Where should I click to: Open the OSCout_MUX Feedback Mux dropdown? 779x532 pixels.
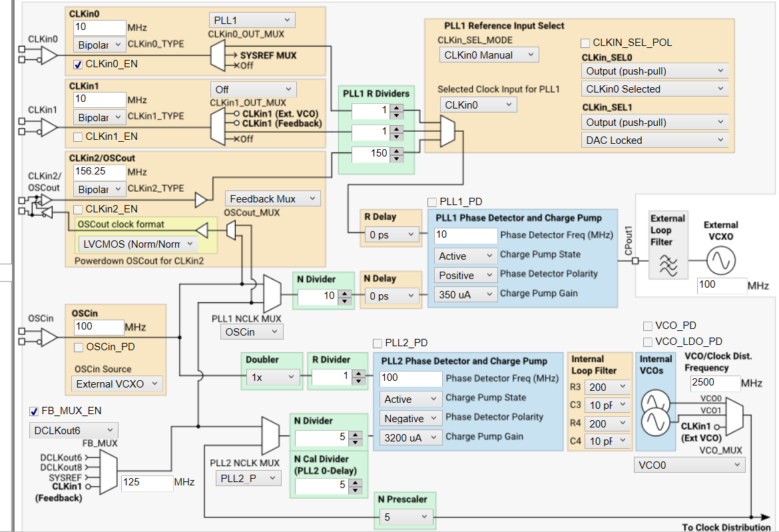pyautogui.click(x=273, y=198)
